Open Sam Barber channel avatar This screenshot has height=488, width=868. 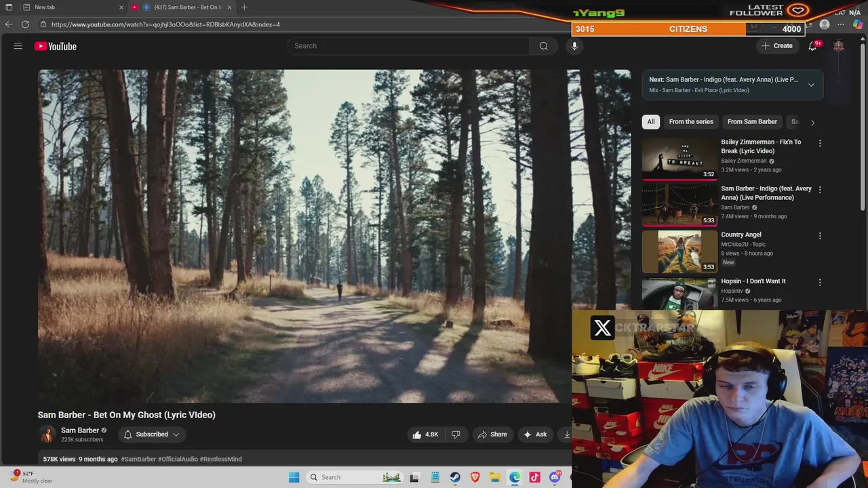47,434
